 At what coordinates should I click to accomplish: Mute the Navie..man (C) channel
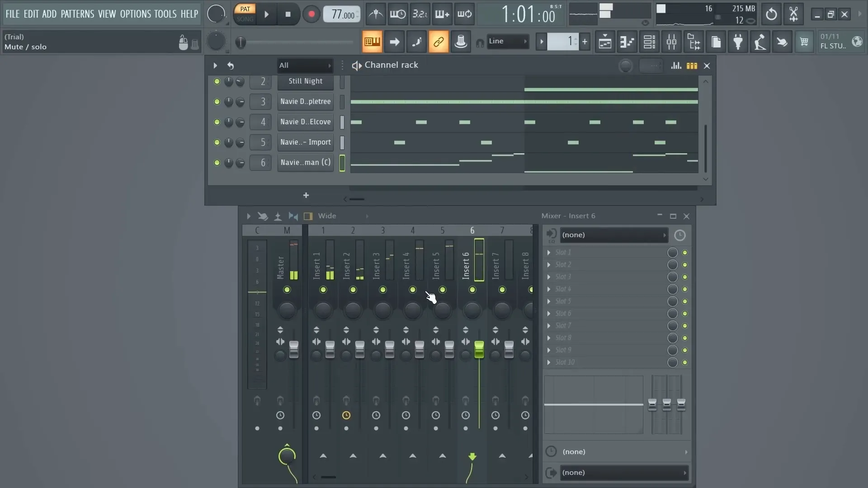coord(217,163)
